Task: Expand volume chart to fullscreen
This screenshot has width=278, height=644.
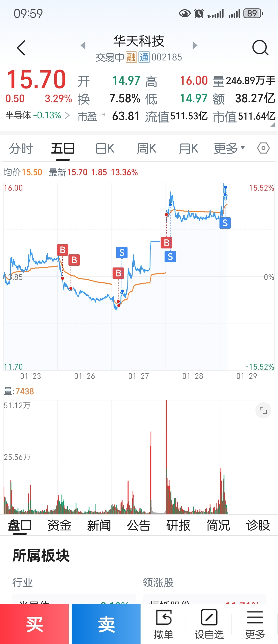Action: click(263, 410)
